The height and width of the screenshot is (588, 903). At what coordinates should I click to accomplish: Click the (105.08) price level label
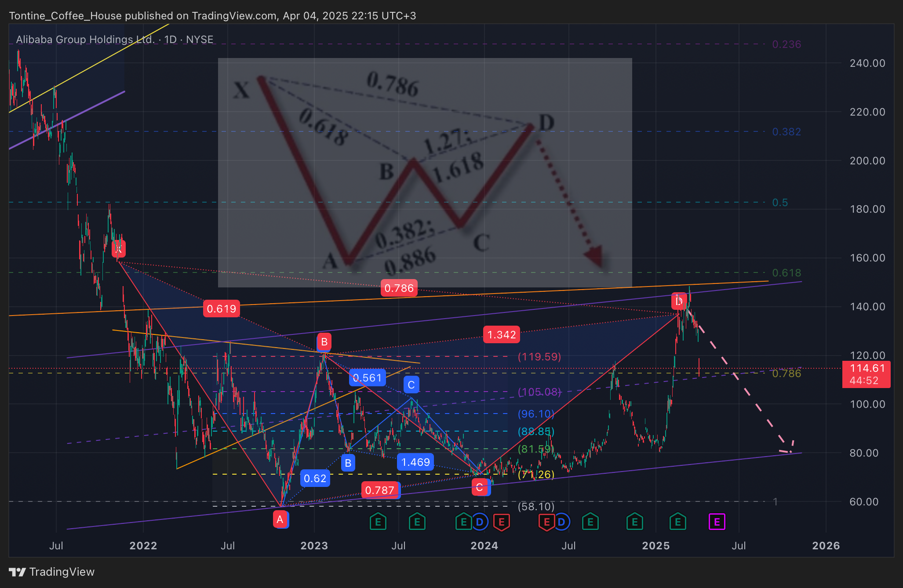pyautogui.click(x=539, y=392)
